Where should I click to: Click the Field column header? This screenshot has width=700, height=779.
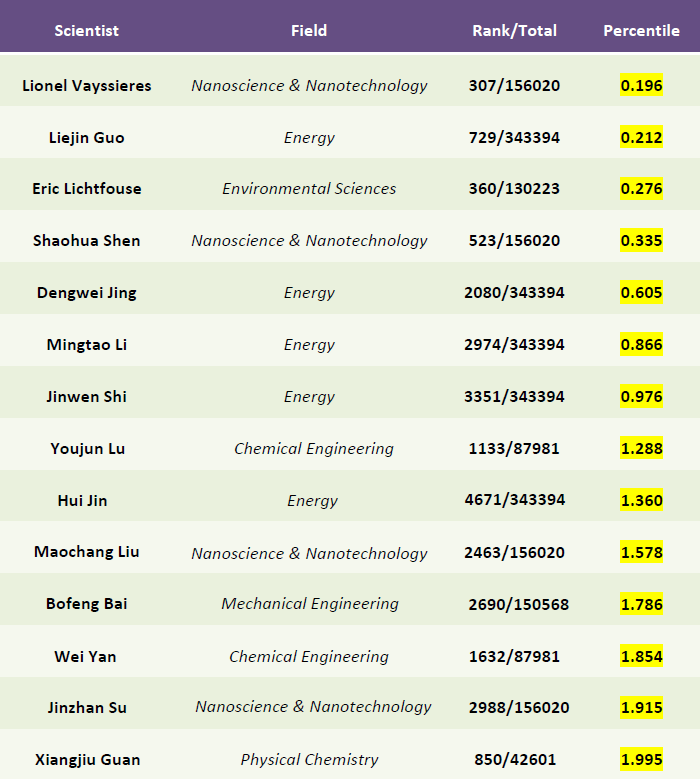click(309, 30)
